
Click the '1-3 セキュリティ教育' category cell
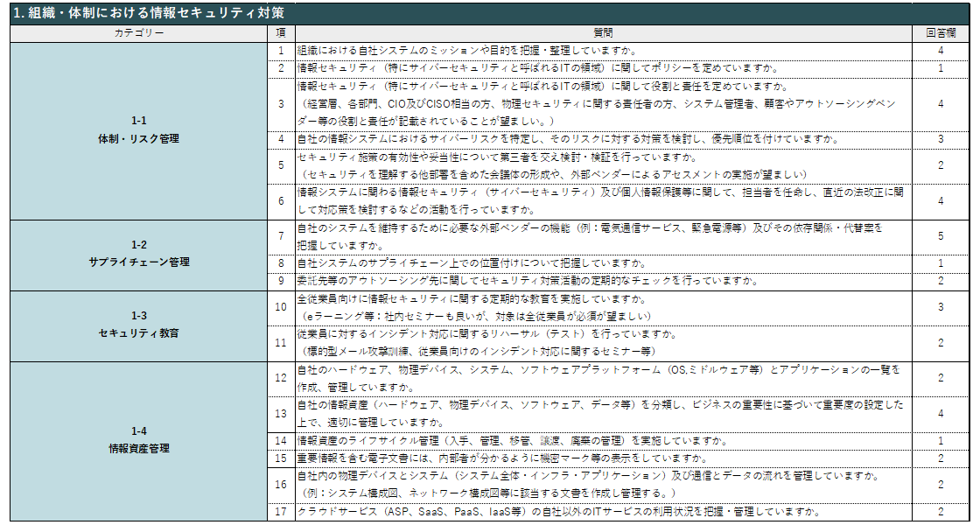pos(138,325)
